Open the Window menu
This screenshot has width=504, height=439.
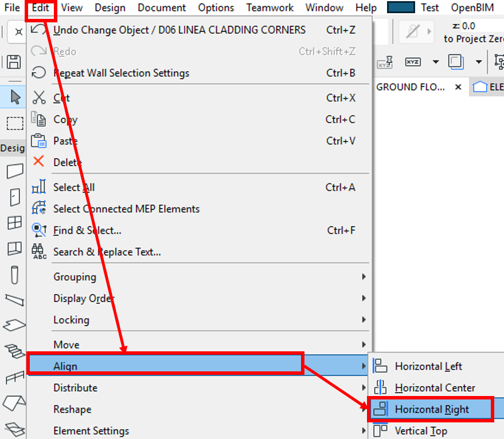point(325,7)
